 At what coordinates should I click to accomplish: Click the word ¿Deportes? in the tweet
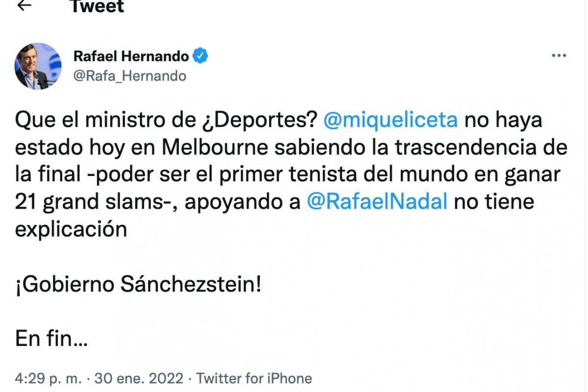260,120
